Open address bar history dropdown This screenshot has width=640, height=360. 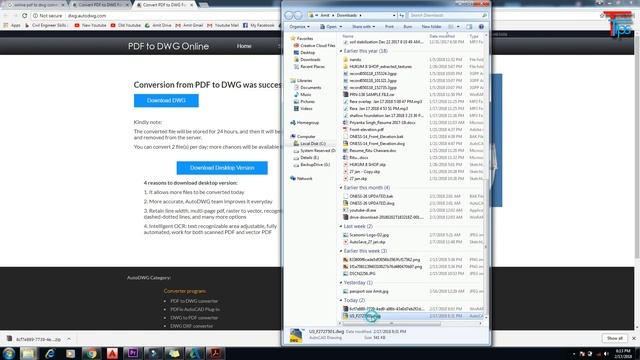[x=394, y=15]
